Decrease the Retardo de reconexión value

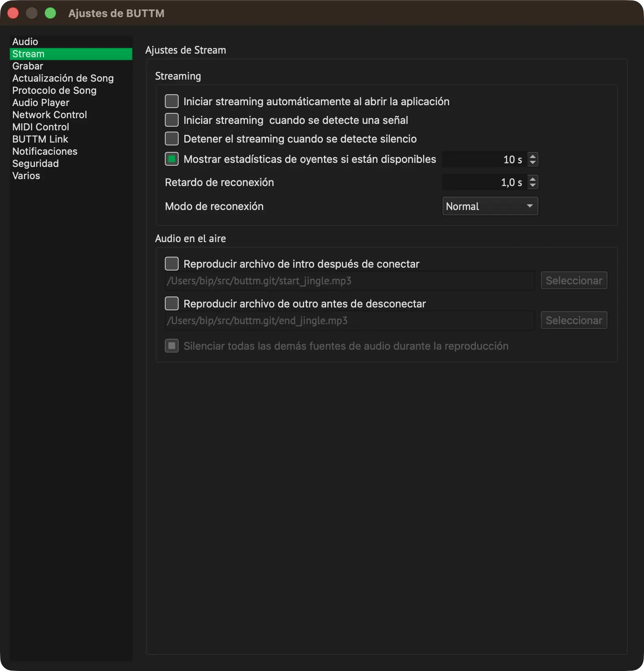pyautogui.click(x=533, y=186)
